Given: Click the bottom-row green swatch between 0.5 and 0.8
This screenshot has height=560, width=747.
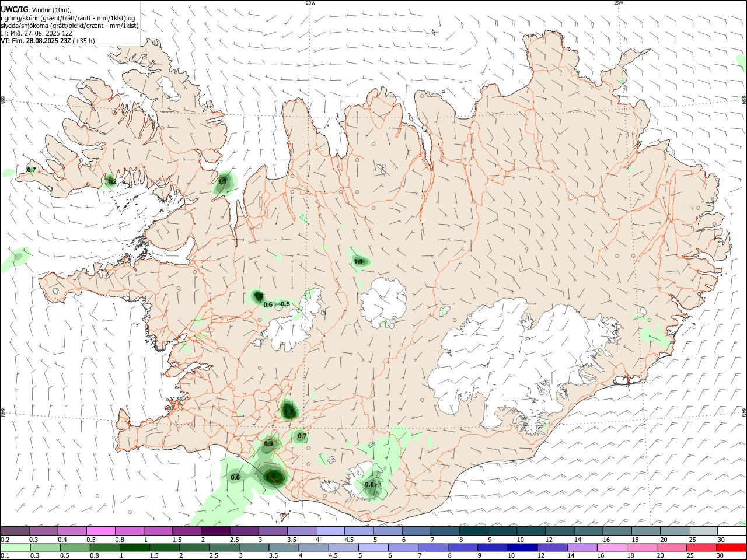Looking at the screenshot, I should [75, 548].
